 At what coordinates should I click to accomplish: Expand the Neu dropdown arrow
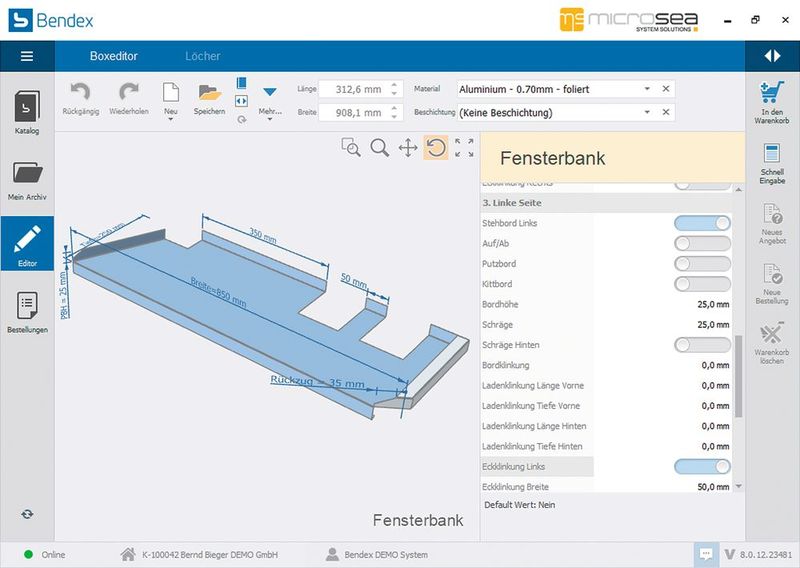(171, 119)
